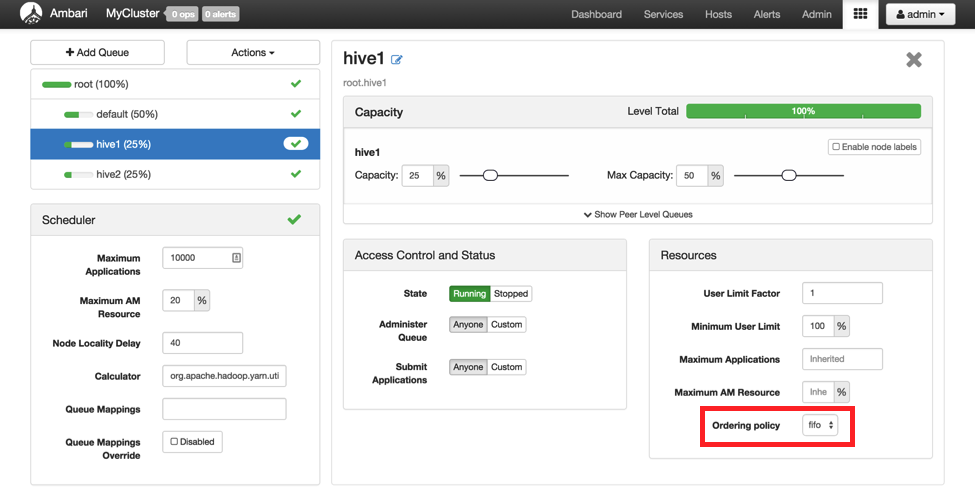Click the green checkmark on root queue
This screenshot has height=498, width=975.
pos(295,84)
